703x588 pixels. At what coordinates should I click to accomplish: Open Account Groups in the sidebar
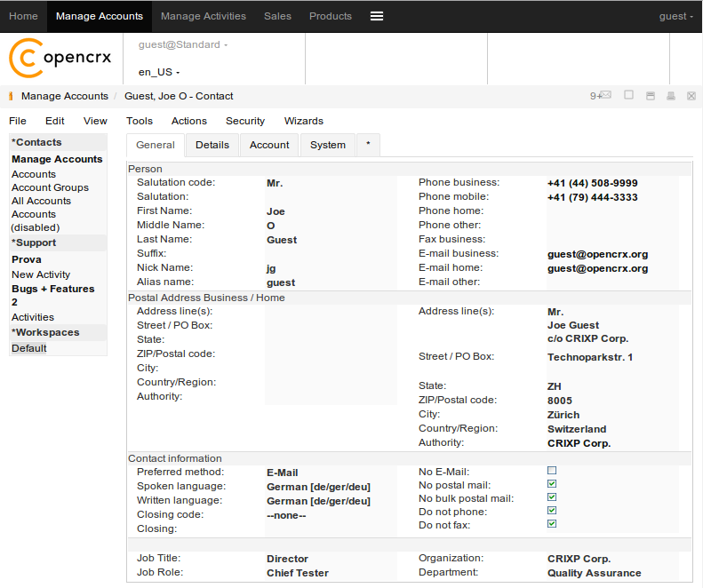(x=50, y=187)
